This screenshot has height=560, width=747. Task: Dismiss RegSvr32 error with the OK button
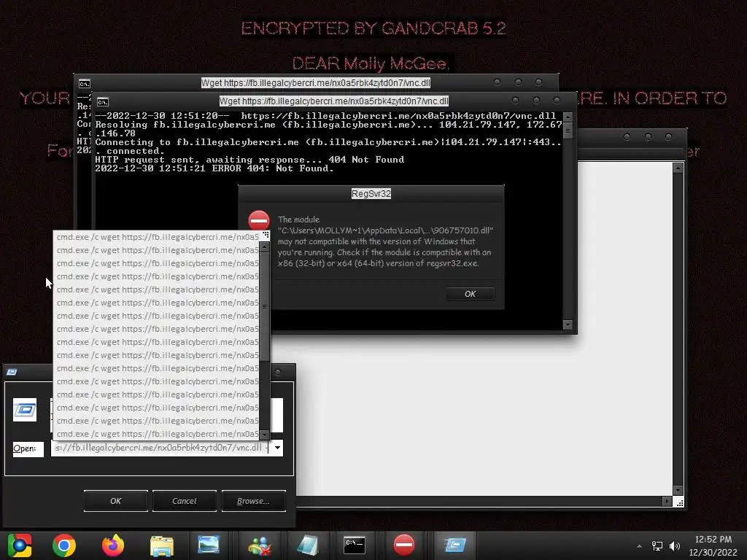coord(470,294)
